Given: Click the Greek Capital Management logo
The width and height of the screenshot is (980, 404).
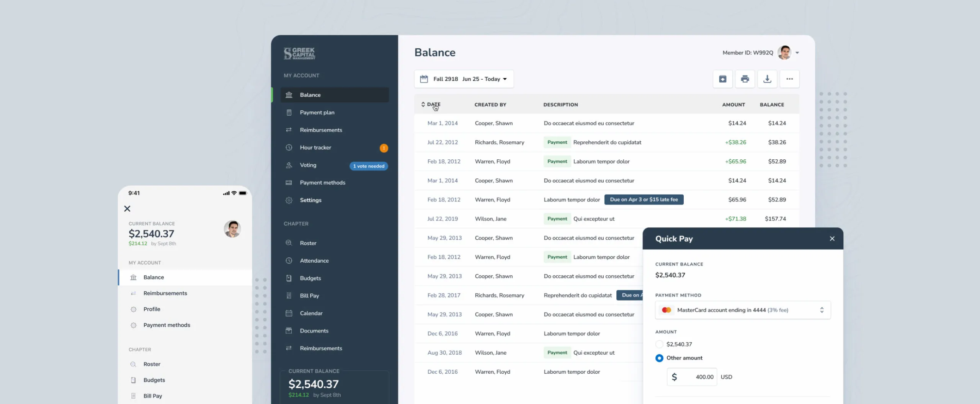Looking at the screenshot, I should [299, 53].
